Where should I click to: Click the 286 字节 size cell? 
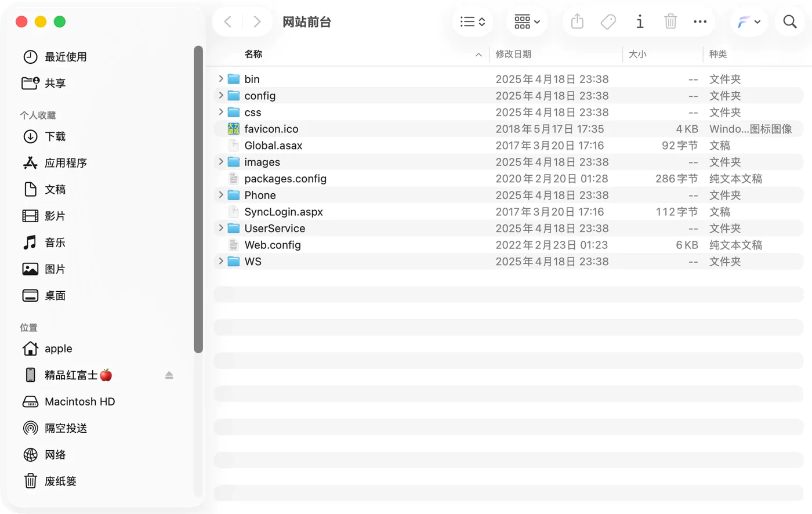[x=677, y=179]
